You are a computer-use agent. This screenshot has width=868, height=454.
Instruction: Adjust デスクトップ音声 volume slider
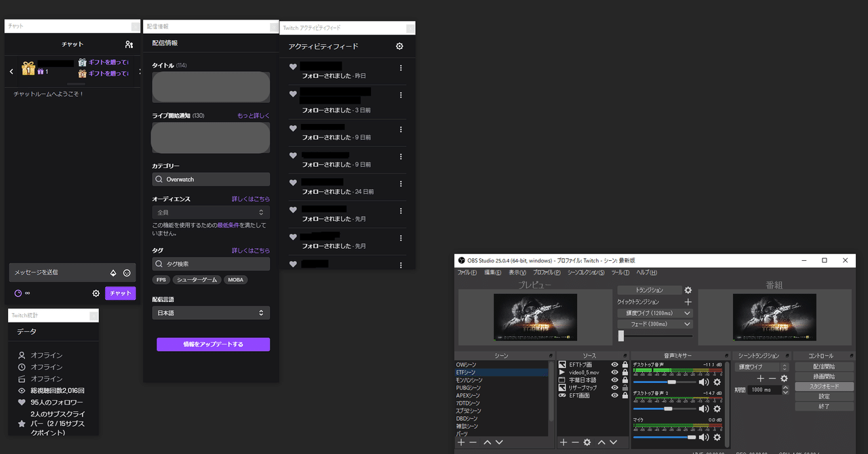[670, 382]
